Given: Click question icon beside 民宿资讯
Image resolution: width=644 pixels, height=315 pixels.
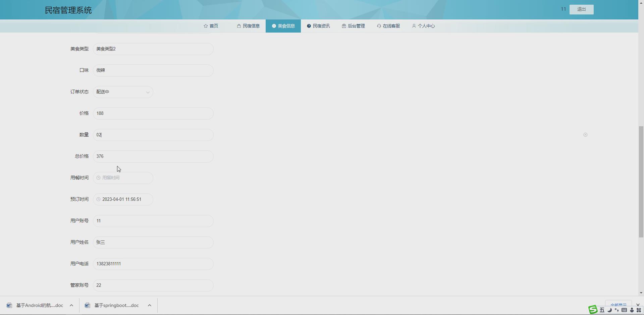Looking at the screenshot, I should pyautogui.click(x=309, y=26).
